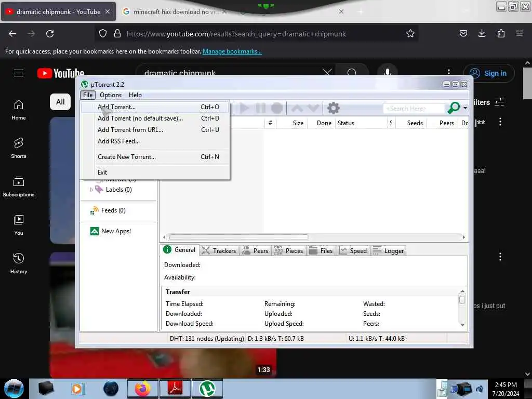
Task: Select Labels (0) in the sidebar
Action: pyautogui.click(x=118, y=190)
